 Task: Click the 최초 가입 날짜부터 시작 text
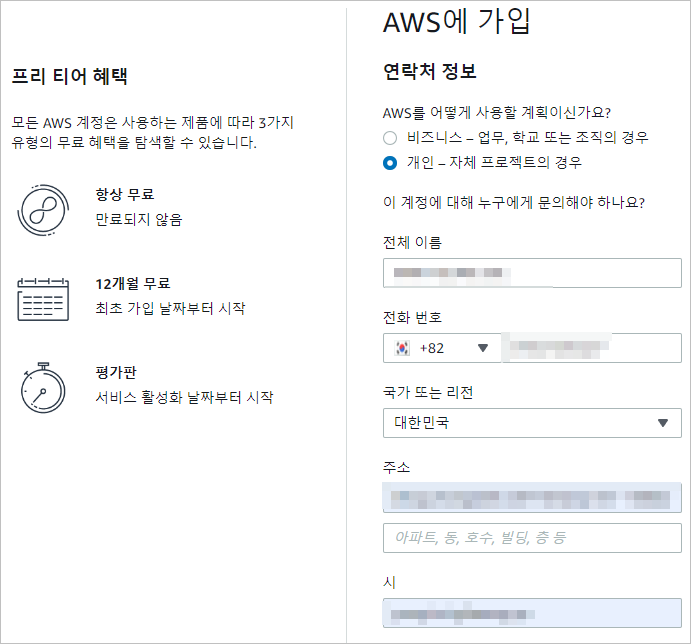point(170,308)
